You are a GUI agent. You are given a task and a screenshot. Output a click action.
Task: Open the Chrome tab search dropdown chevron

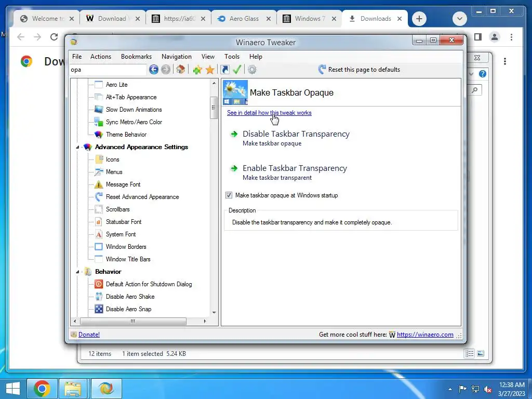459,19
